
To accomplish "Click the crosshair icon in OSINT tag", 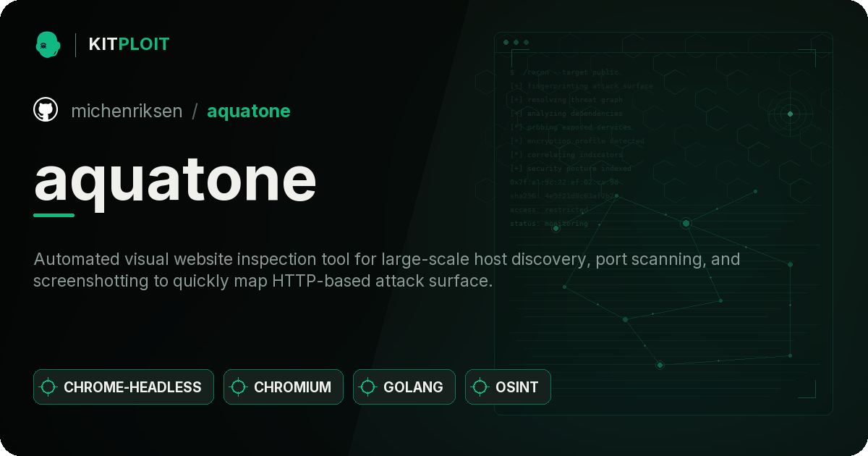I will pyautogui.click(x=480, y=387).
